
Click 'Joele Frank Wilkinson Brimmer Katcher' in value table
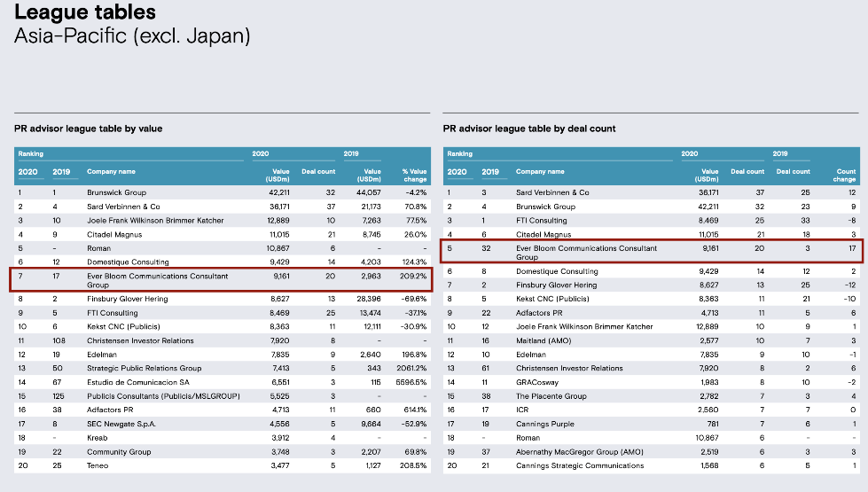pyautogui.click(x=155, y=220)
